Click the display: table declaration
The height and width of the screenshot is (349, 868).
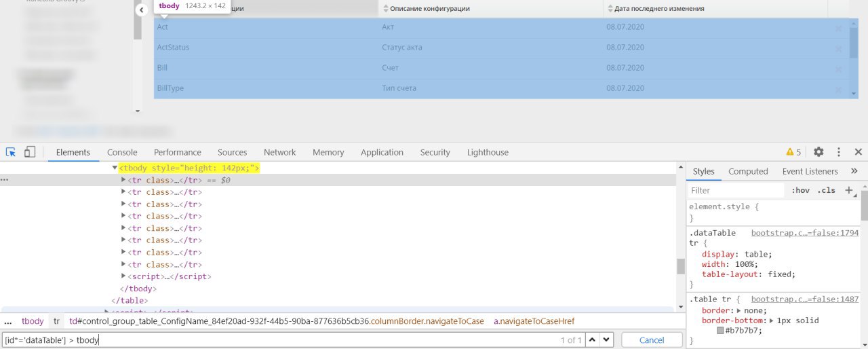click(x=737, y=255)
